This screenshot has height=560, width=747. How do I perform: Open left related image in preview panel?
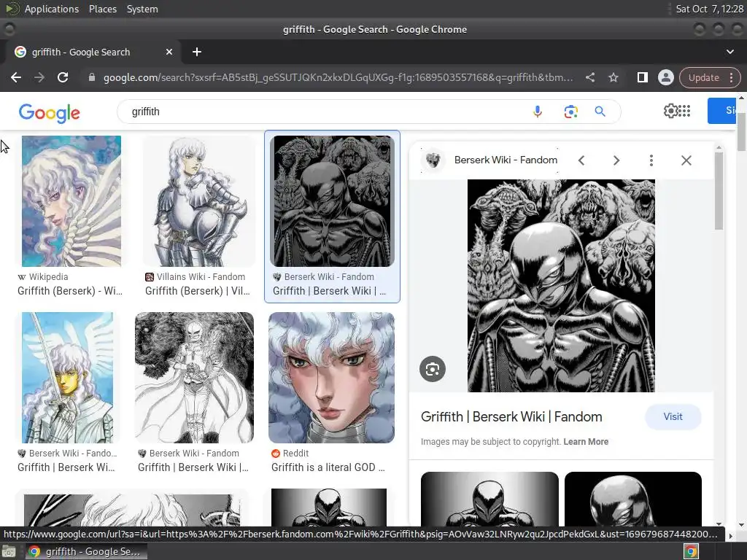489,499
